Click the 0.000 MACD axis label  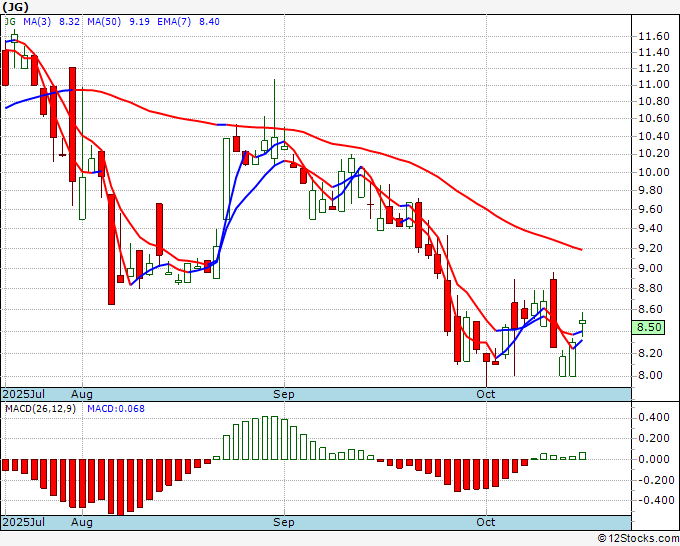tap(654, 459)
